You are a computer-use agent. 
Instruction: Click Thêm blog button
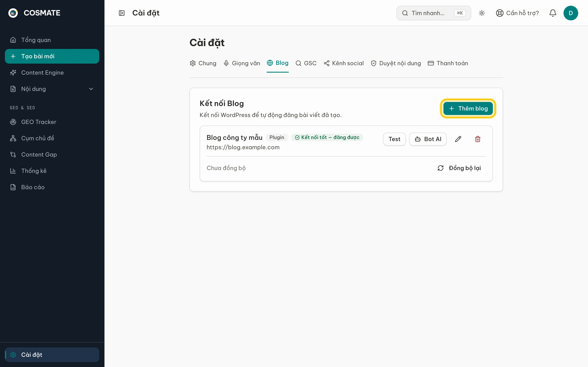(468, 108)
